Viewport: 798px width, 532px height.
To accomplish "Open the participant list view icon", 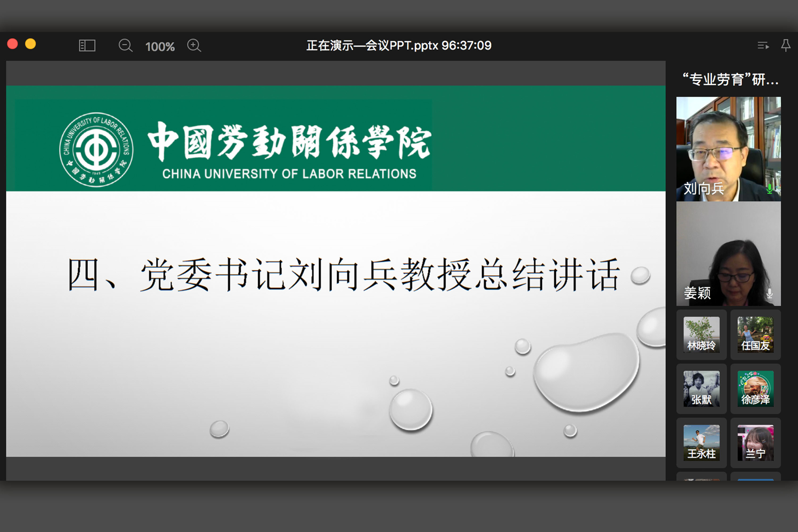I will pos(763,45).
